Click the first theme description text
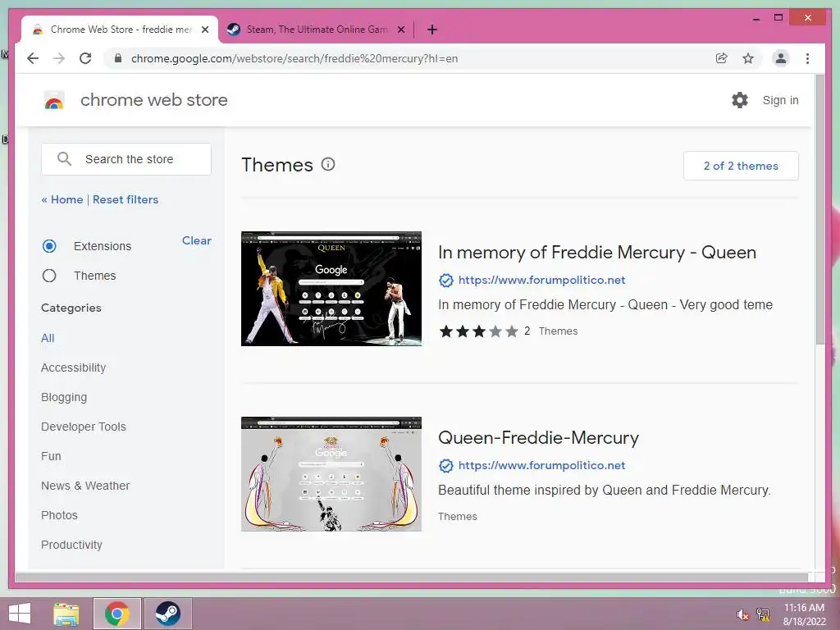 point(605,305)
